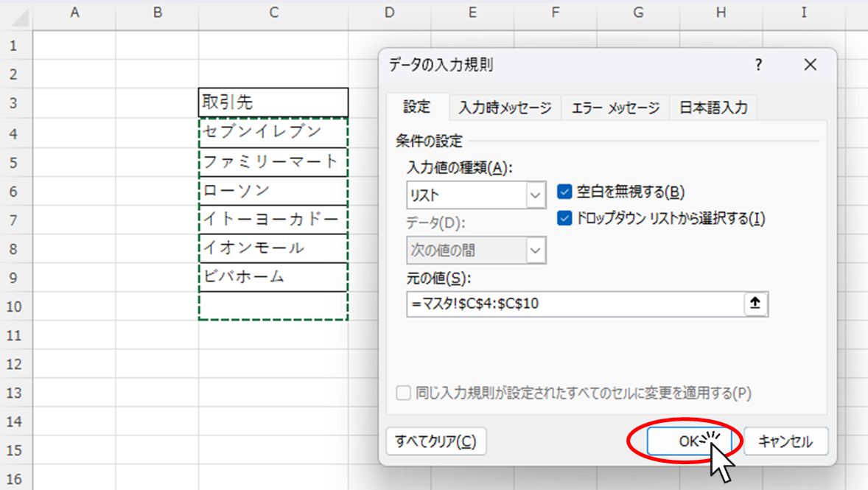Select the セブンイレブン cell
The width and height of the screenshot is (868, 490).
(x=273, y=133)
